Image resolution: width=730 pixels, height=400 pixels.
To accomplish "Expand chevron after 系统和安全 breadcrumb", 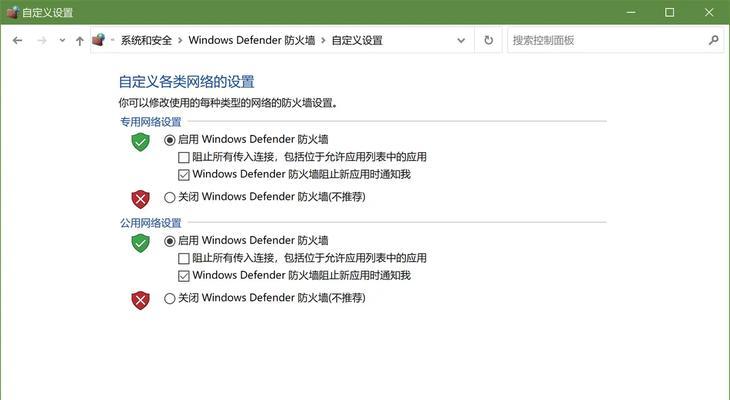I will 180,41.
